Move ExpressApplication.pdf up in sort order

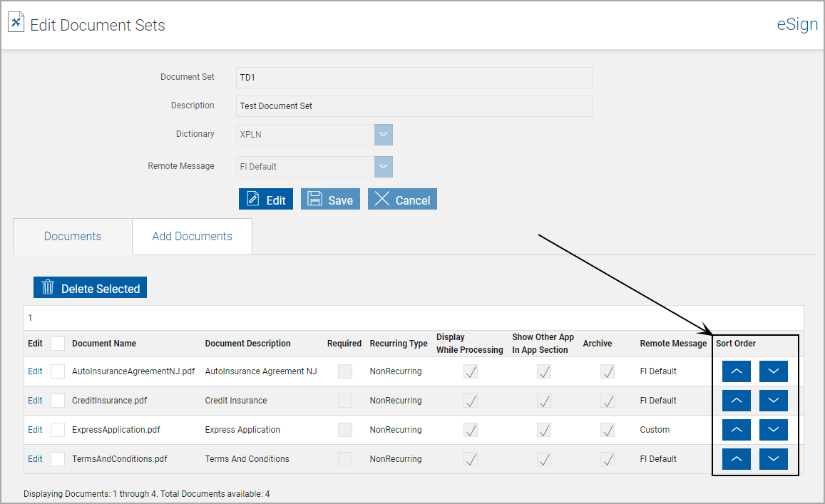736,429
